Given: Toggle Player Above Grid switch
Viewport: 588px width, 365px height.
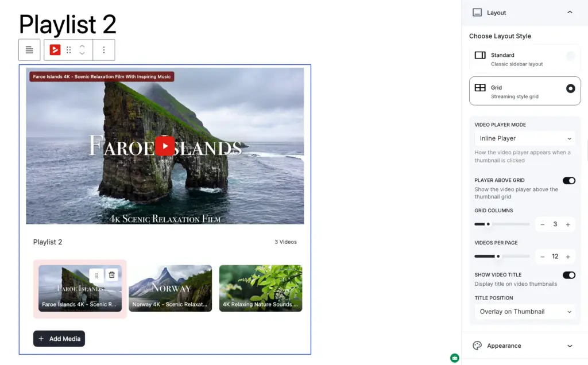Looking at the screenshot, I should click(x=568, y=181).
